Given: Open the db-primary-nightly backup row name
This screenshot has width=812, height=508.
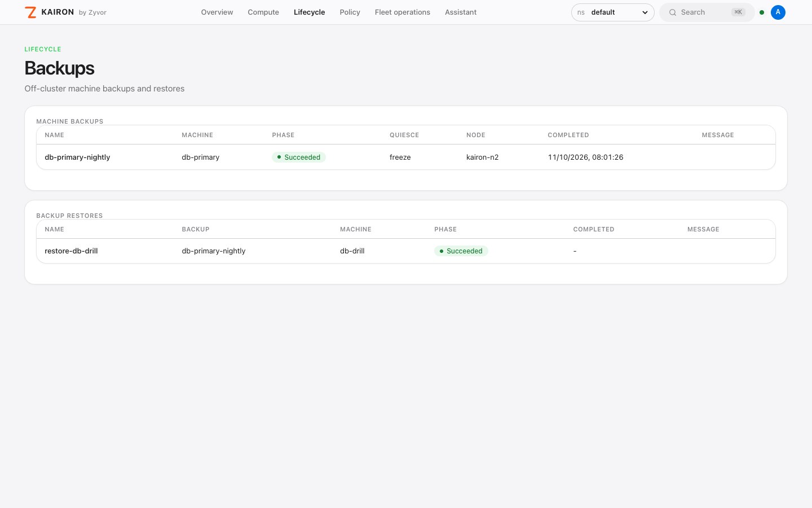Looking at the screenshot, I should pos(77,157).
